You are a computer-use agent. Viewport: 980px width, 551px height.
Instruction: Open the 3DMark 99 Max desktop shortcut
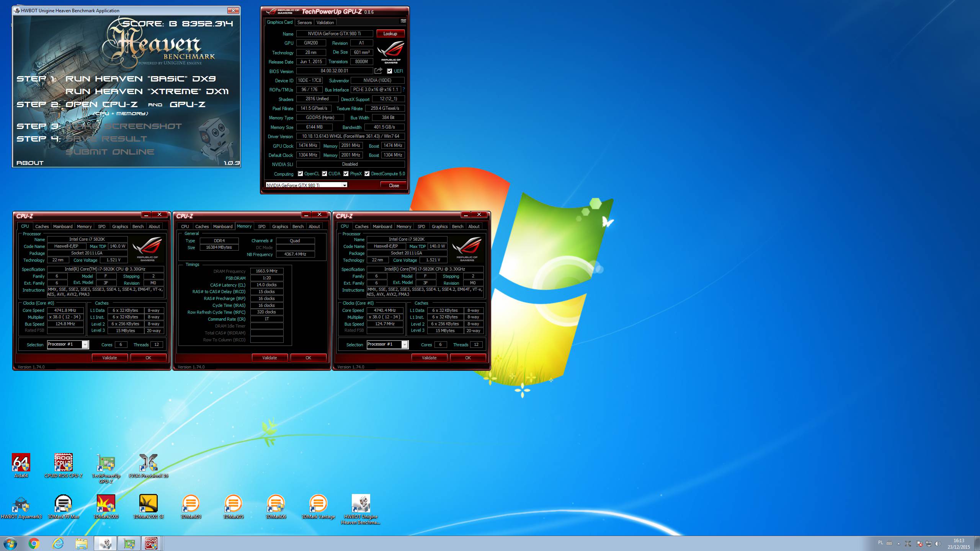click(x=64, y=507)
